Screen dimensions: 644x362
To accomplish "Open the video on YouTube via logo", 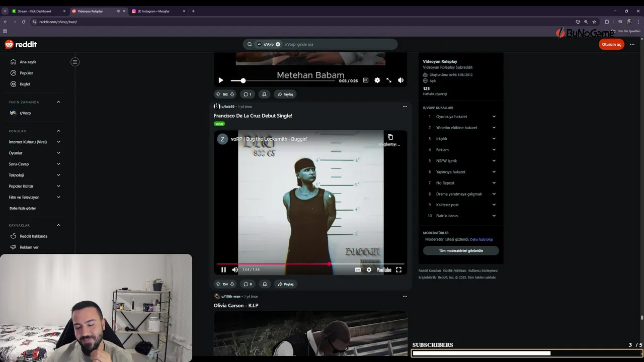I will (x=384, y=269).
